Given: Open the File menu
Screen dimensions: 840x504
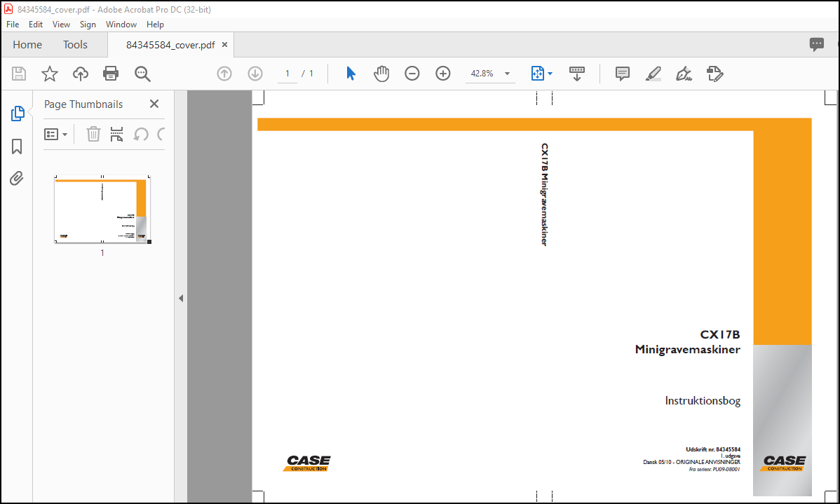Looking at the screenshot, I should point(13,24).
